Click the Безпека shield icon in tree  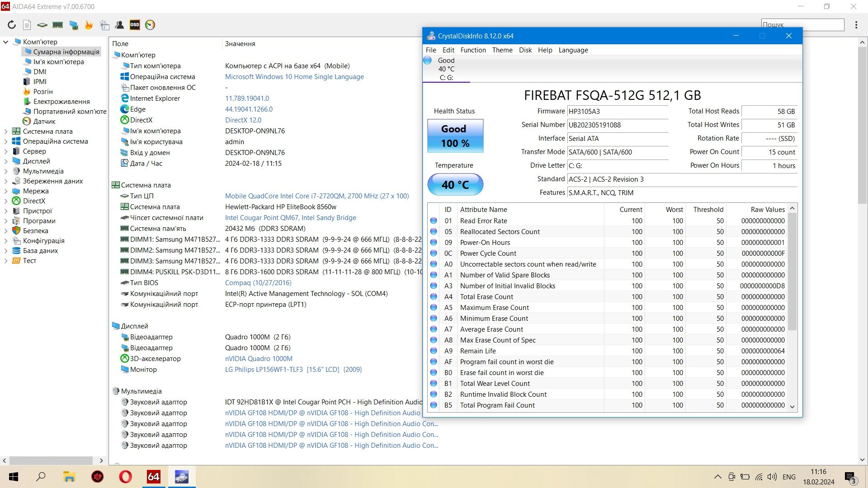tap(16, 230)
